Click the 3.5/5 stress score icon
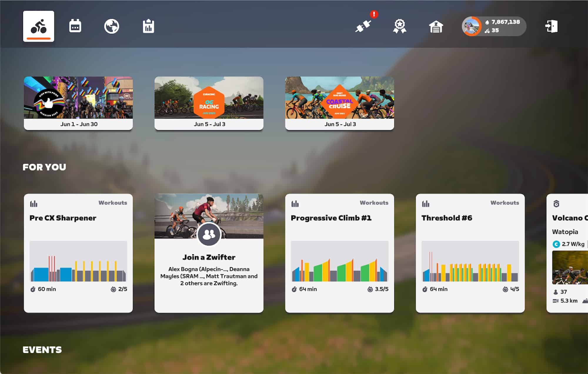The width and height of the screenshot is (588, 374). coord(370,289)
